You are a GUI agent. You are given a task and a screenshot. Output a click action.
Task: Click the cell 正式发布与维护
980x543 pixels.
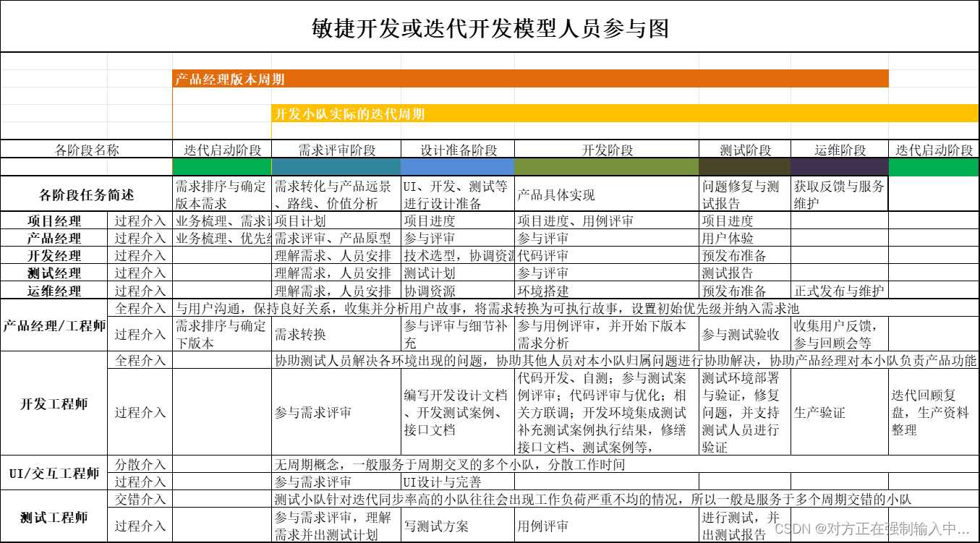[840, 291]
